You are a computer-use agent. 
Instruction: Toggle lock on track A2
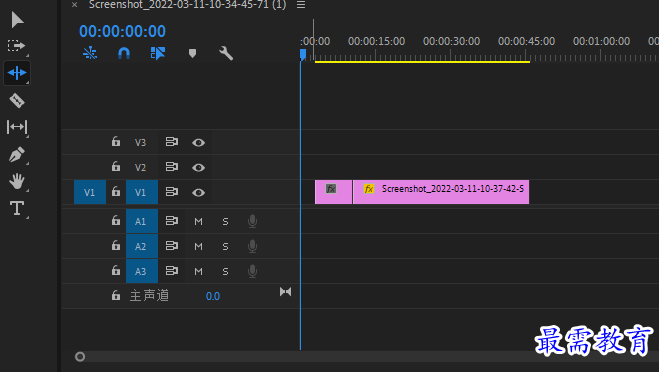(116, 245)
